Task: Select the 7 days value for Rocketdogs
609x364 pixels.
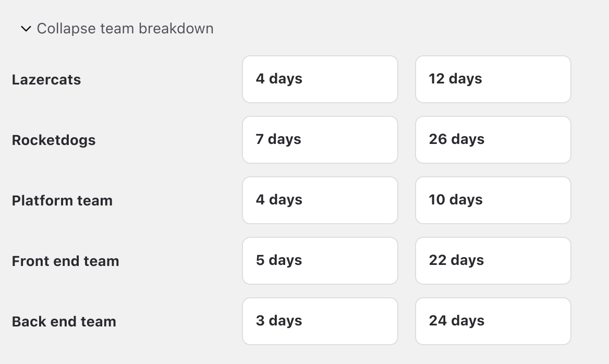Action: click(x=320, y=139)
